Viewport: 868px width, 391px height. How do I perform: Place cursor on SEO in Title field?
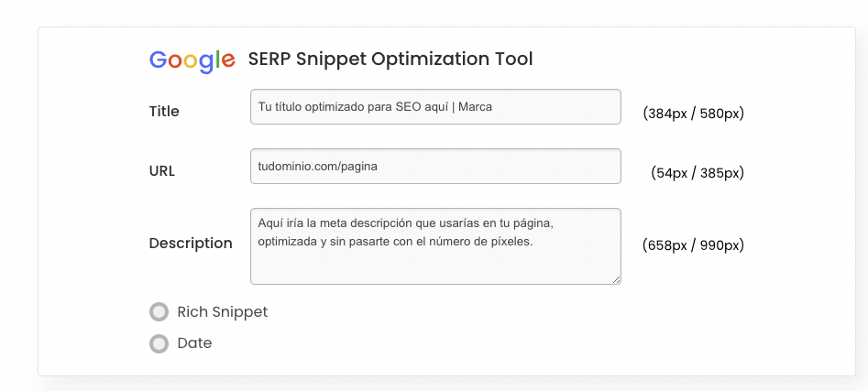(406, 107)
